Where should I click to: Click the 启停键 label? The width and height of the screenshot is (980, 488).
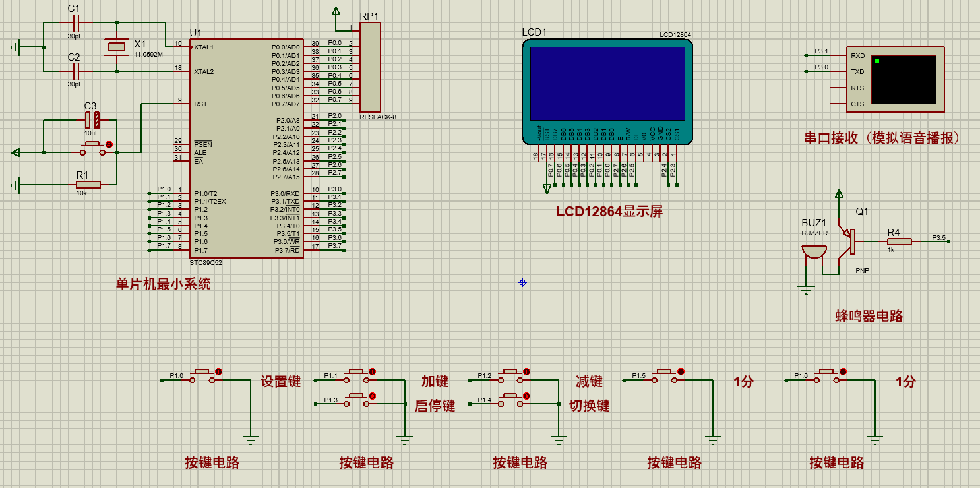435,406
